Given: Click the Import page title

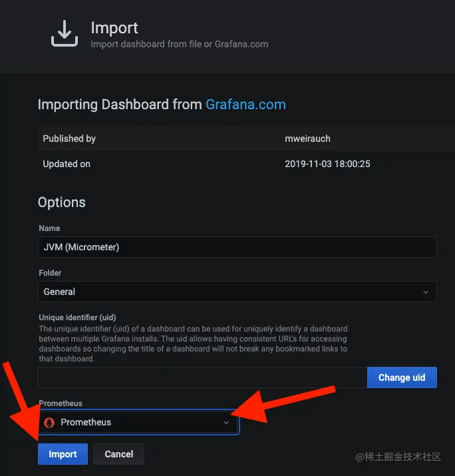Looking at the screenshot, I should [114, 28].
